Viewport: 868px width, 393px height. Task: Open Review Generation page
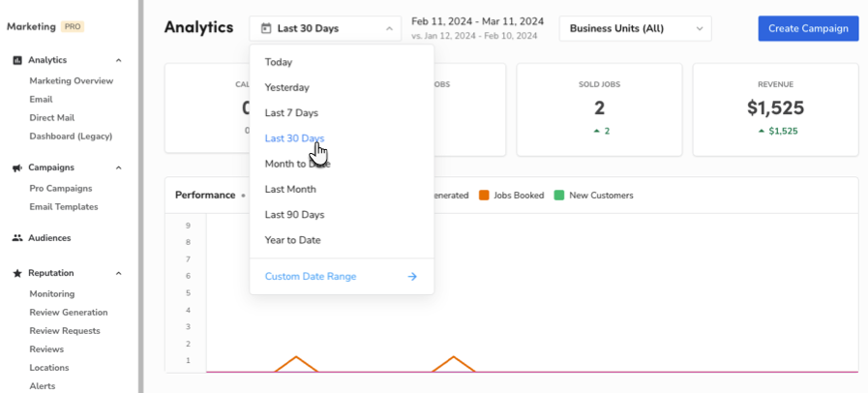(69, 313)
